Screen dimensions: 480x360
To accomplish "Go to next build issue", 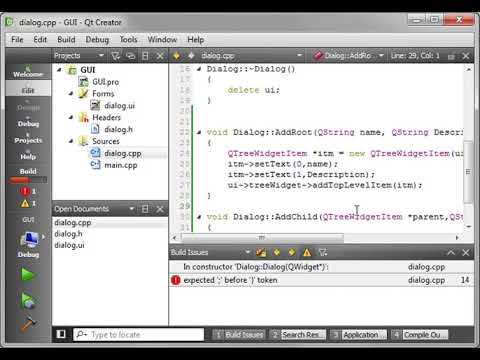I will pyautogui.click(x=292, y=252).
